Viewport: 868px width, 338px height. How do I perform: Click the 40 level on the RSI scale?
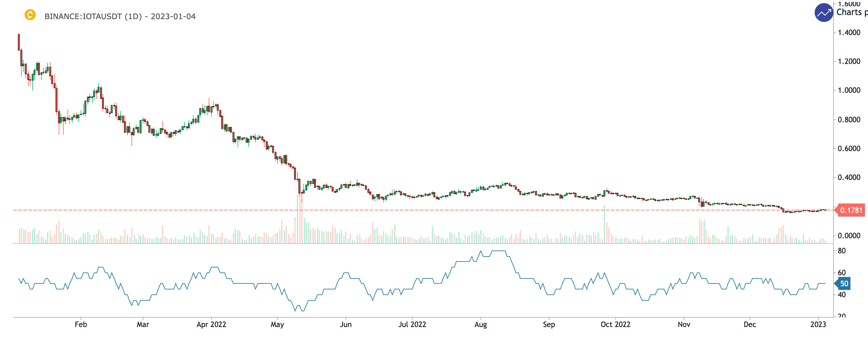tap(841, 295)
